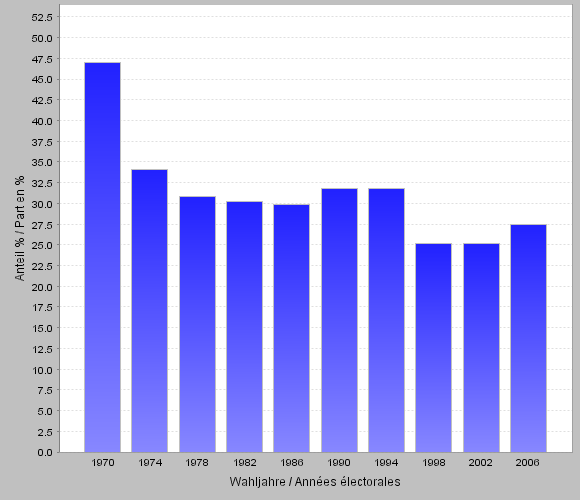Click the bar for 2002
This screenshot has height=500, width=580.
481,348
